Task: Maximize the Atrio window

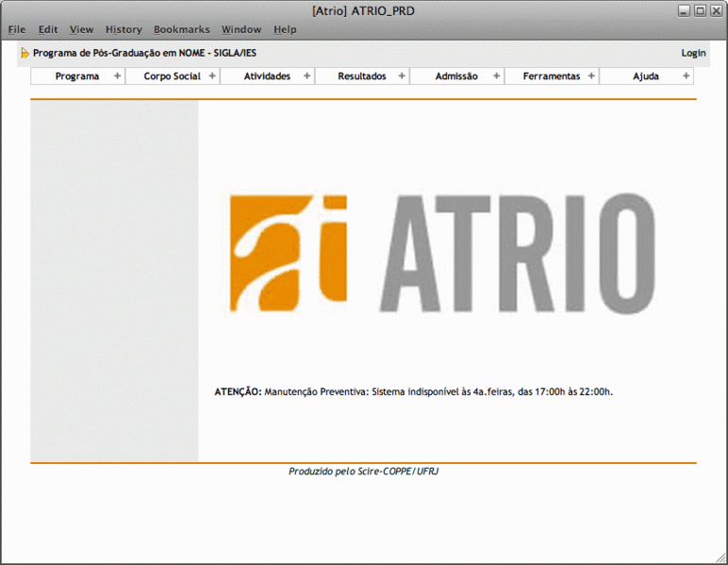Action: (x=700, y=10)
